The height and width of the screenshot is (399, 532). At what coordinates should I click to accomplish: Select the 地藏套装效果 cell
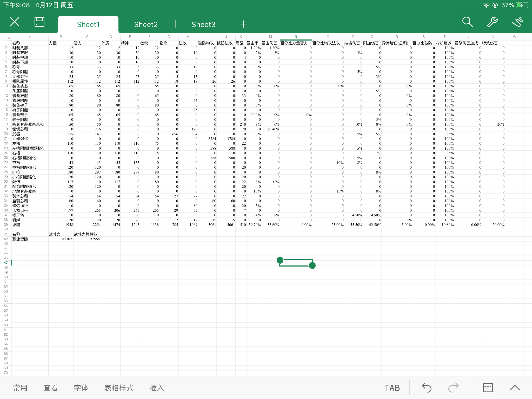[x=30, y=191]
